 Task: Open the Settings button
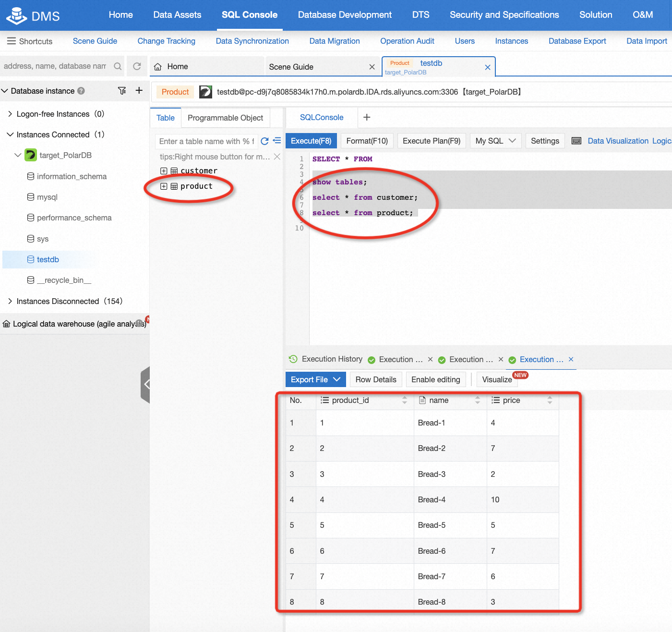545,141
